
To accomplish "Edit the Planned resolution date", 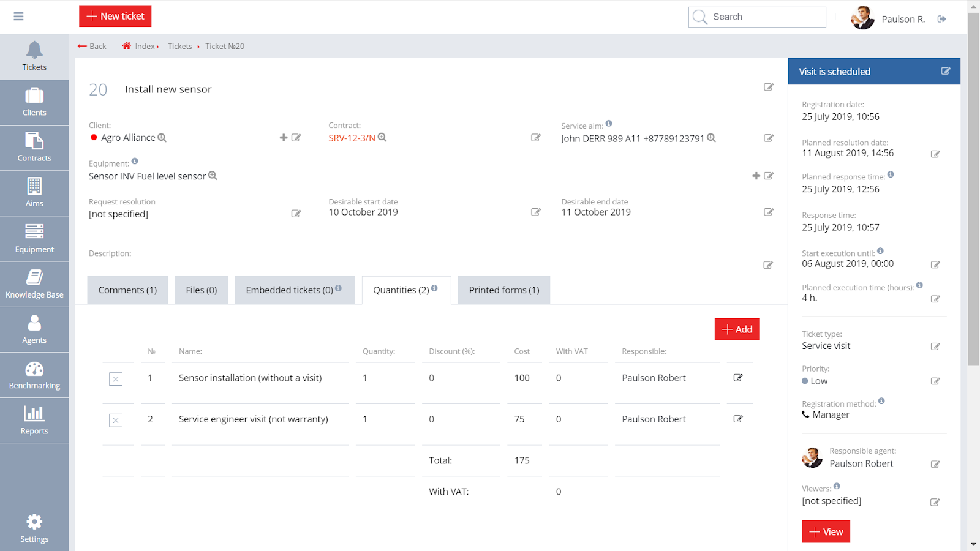I will (935, 154).
